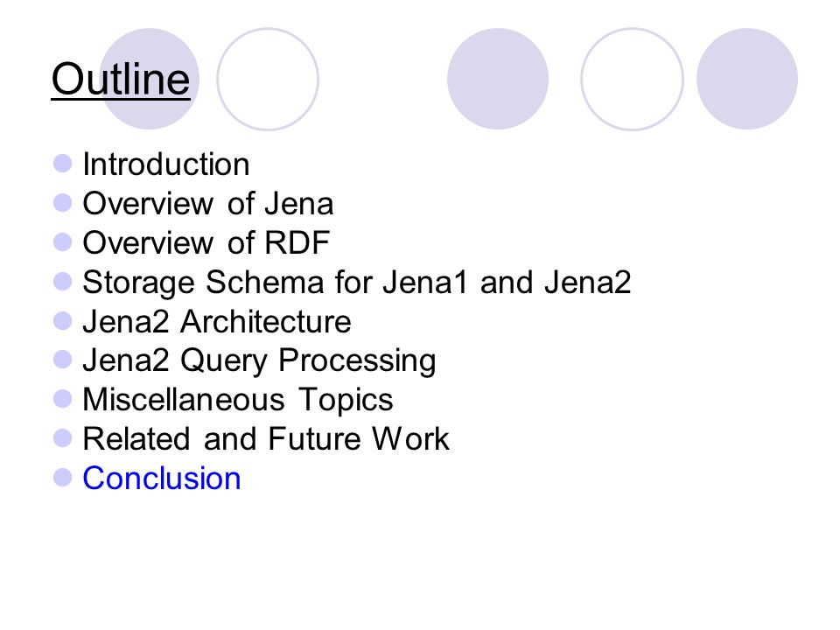Click the filled lavender circle at far right
Screen dimensions: 840x630
pyautogui.click(x=747, y=79)
